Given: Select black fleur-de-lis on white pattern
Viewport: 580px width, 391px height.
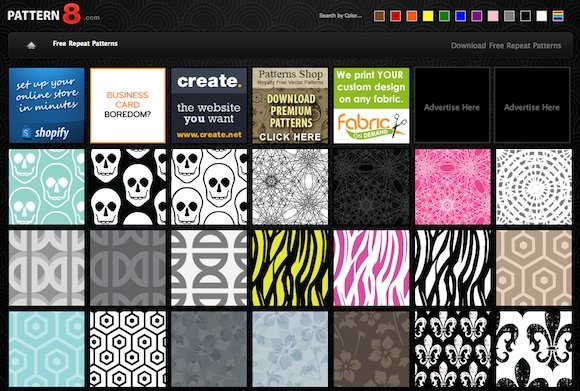Looking at the screenshot, I should tap(534, 349).
